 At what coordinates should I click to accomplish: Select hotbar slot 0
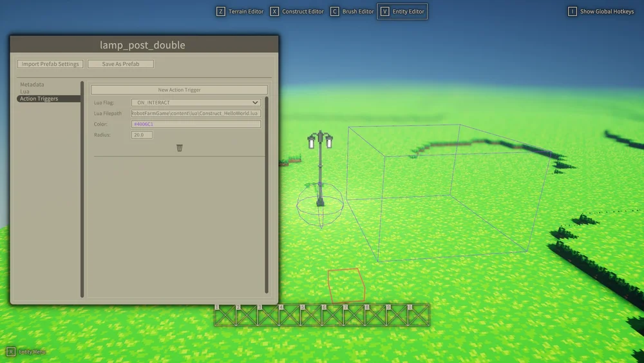click(x=418, y=315)
